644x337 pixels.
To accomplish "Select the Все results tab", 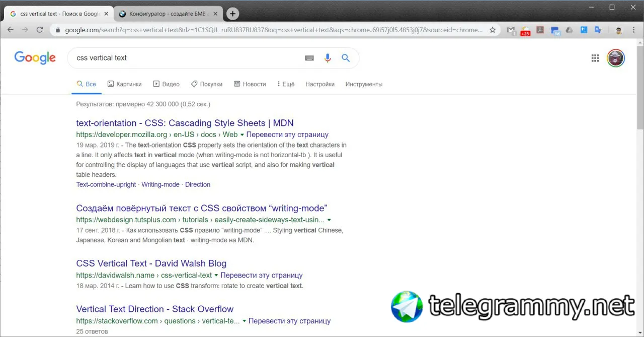I will tap(86, 84).
